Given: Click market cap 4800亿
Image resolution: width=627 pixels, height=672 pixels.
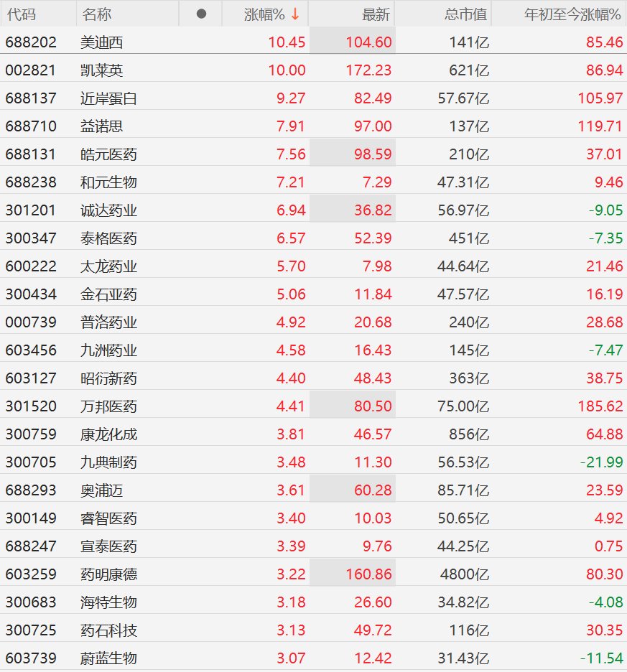Looking at the screenshot, I should 465,574.
